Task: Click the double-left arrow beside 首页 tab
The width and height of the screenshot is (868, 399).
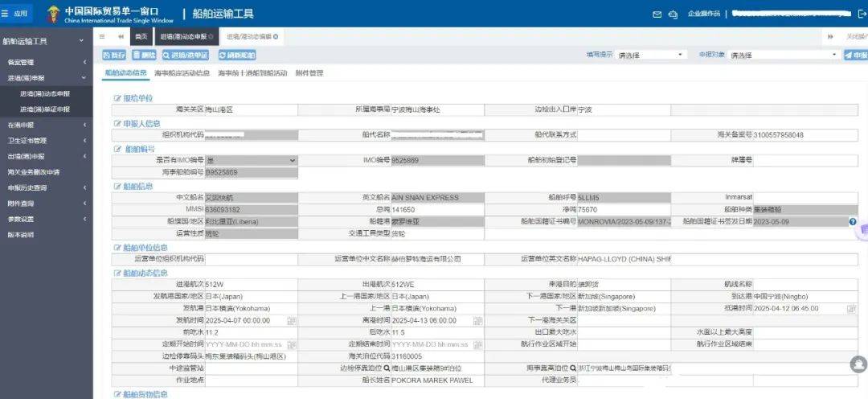Action: point(121,36)
